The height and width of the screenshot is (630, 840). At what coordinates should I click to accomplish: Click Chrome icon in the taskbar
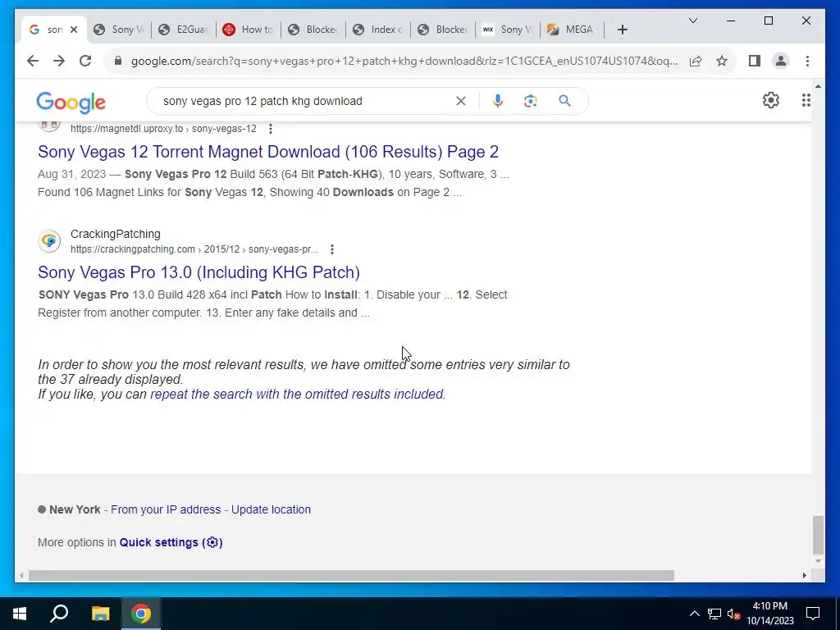[x=141, y=614]
